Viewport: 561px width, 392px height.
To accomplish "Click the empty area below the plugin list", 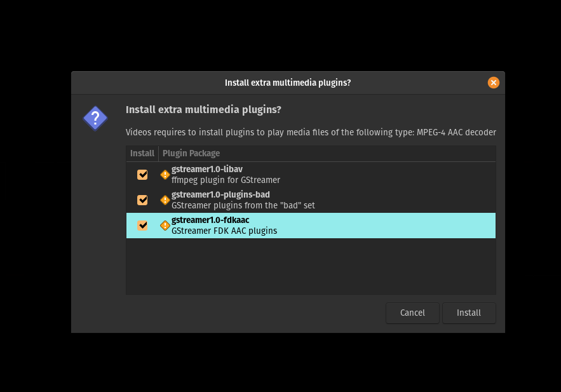I will point(311,266).
